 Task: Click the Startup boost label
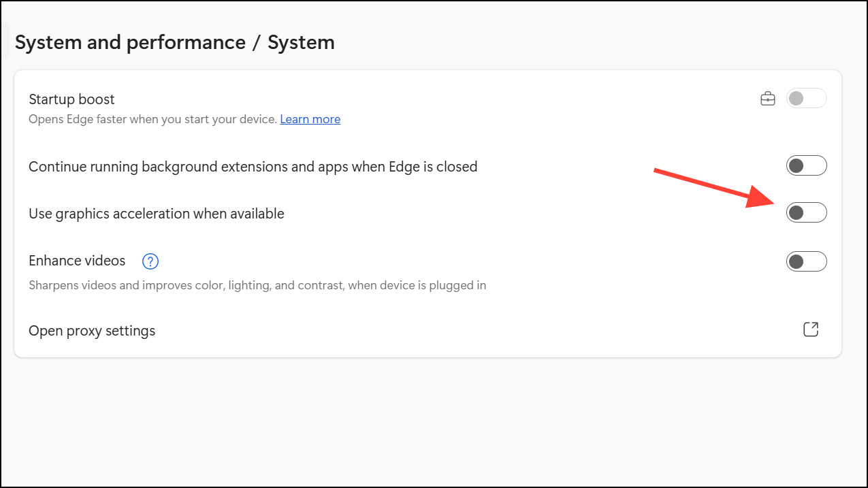click(71, 99)
